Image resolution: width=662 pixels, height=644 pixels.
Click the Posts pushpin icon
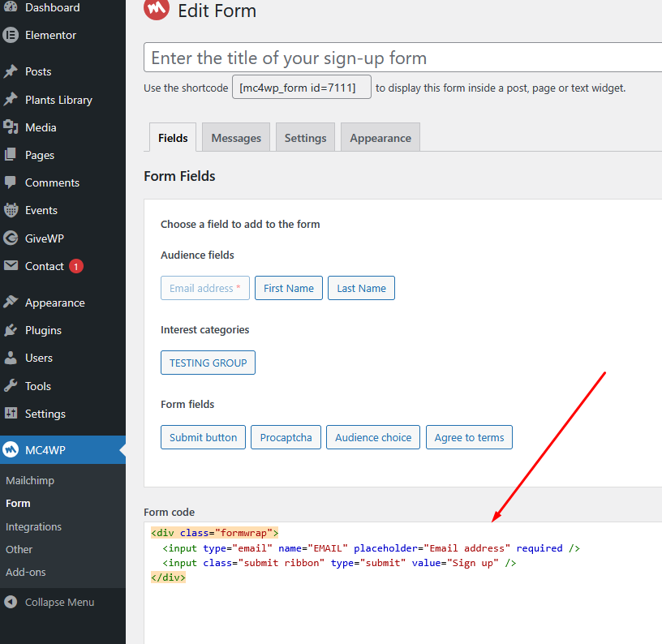[11, 71]
